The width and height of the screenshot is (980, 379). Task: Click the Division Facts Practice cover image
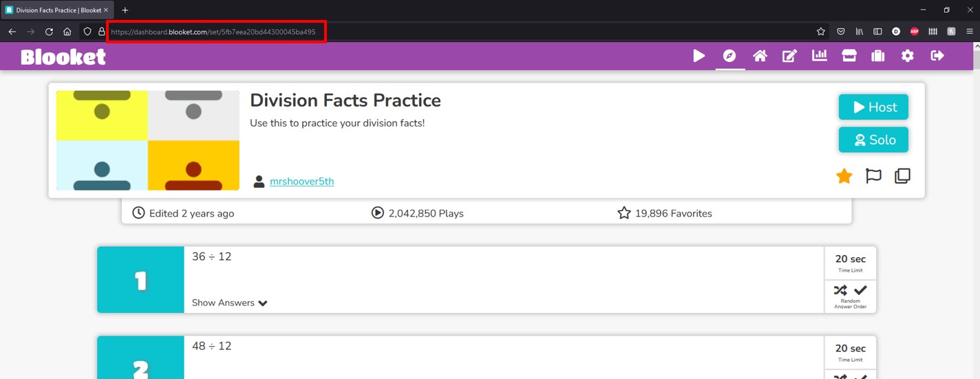pyautogui.click(x=148, y=140)
